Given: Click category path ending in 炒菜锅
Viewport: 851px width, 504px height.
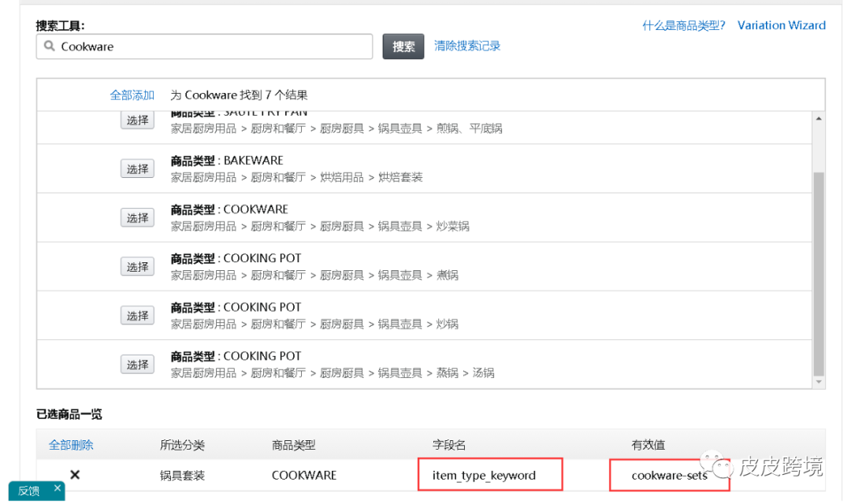Looking at the screenshot, I should (320, 226).
